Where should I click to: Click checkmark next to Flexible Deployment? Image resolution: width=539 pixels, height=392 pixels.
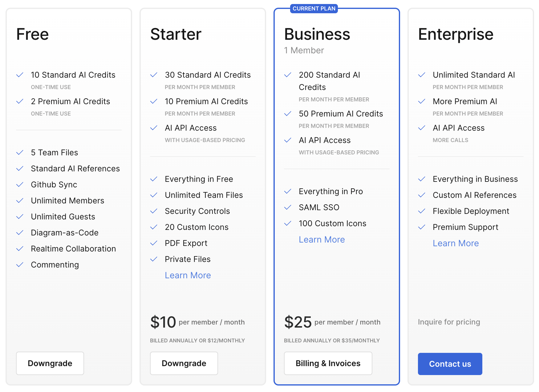(422, 211)
